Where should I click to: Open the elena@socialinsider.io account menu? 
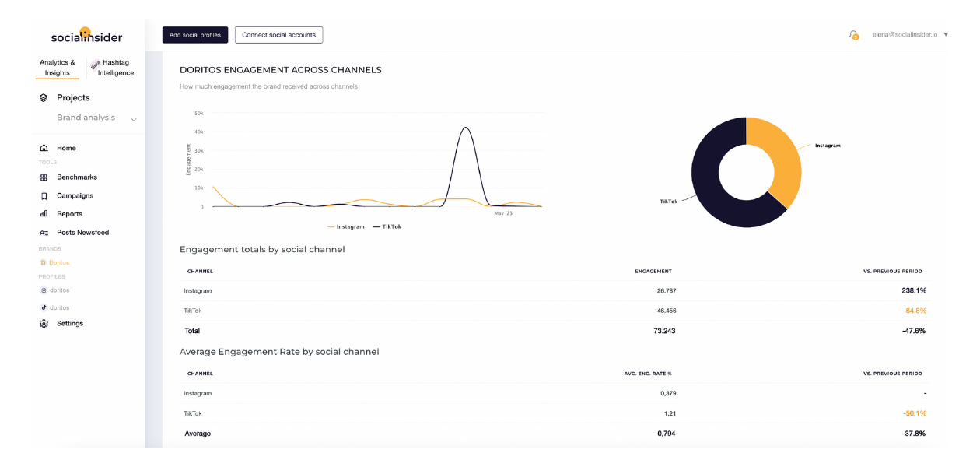pos(910,35)
